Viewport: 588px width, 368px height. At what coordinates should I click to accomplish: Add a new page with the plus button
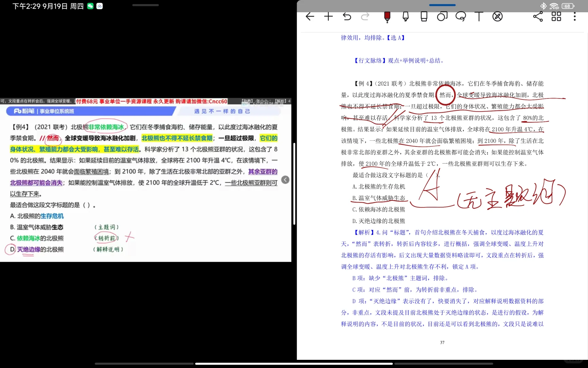tap(328, 16)
